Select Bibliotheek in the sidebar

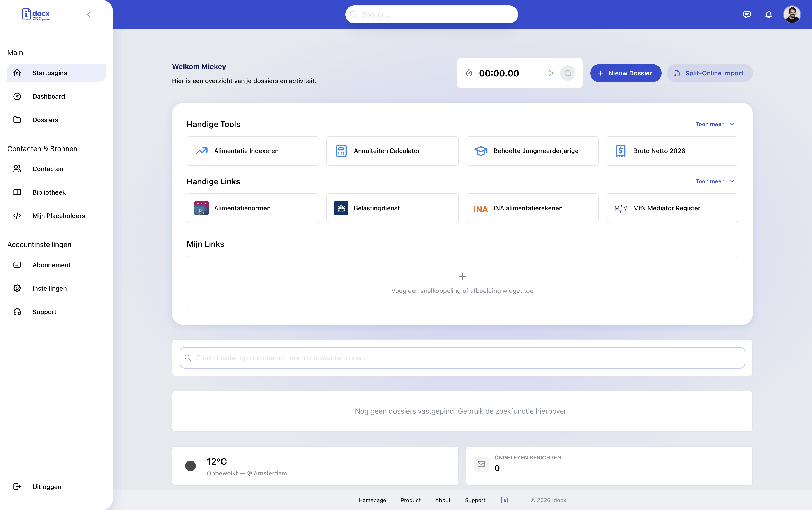click(49, 192)
